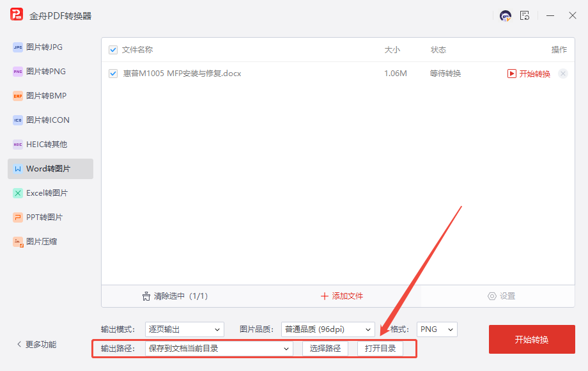The height and width of the screenshot is (371, 588).
Task: Click the plus icon for 添加文件
Action: [x=325, y=296]
